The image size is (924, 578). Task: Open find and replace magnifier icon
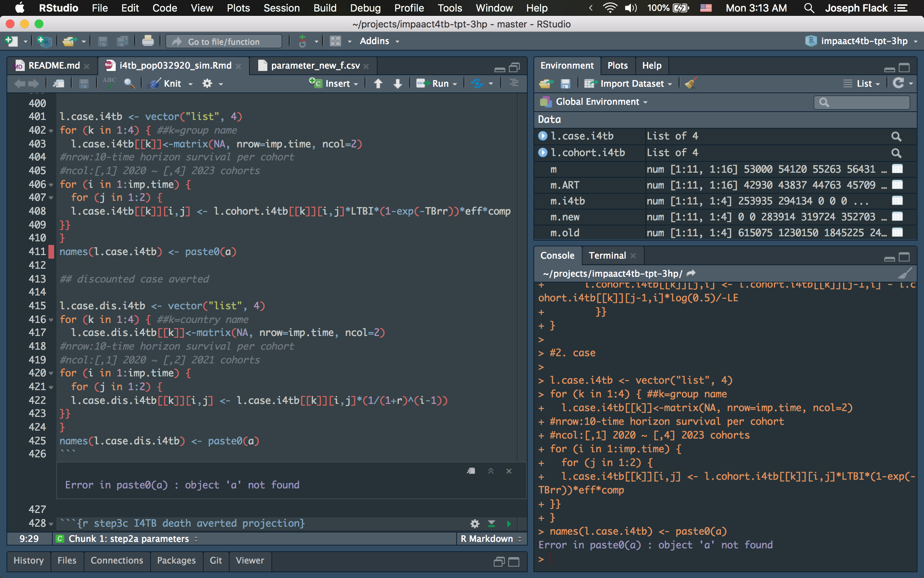click(129, 83)
